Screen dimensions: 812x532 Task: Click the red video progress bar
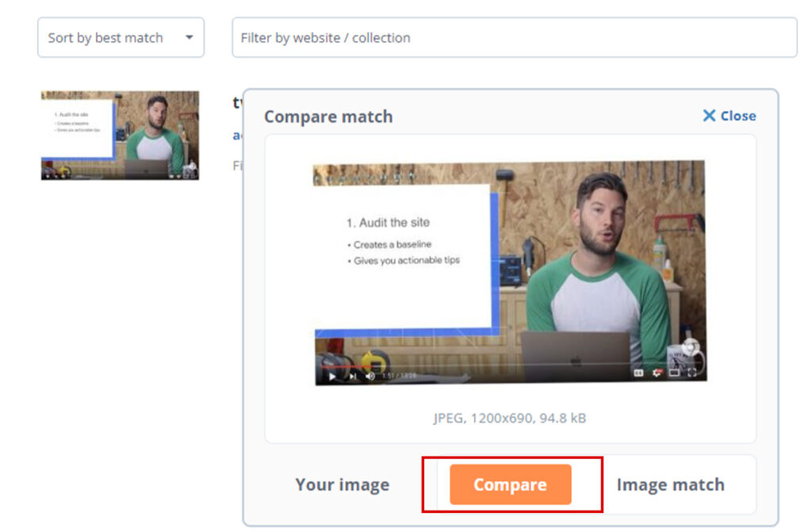[x=341, y=366]
